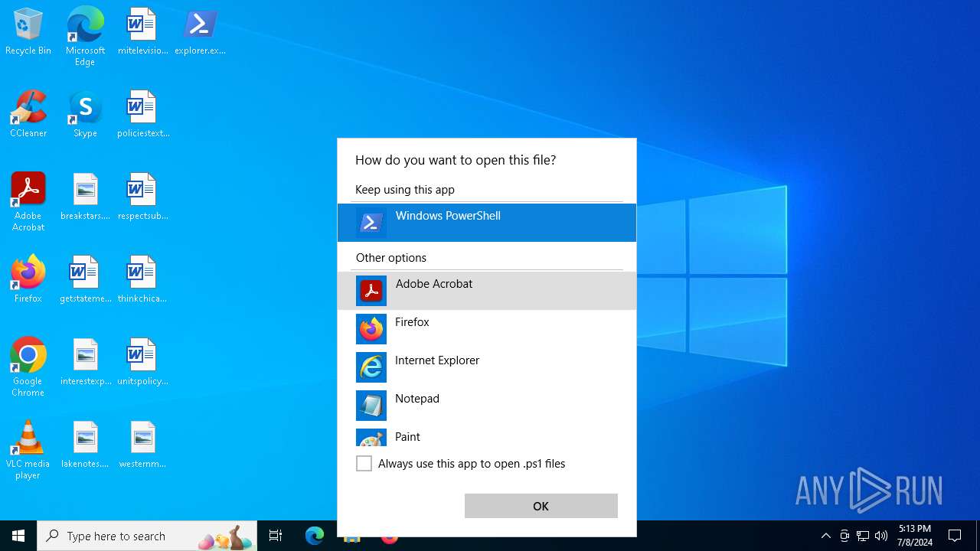Open Google Chrome desktop shortcut

28,367
